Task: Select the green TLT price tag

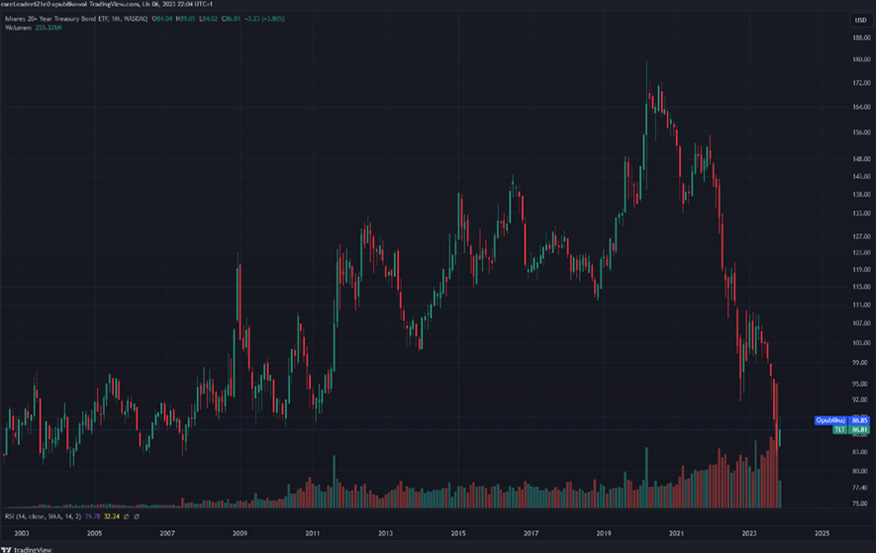Action: (x=840, y=429)
